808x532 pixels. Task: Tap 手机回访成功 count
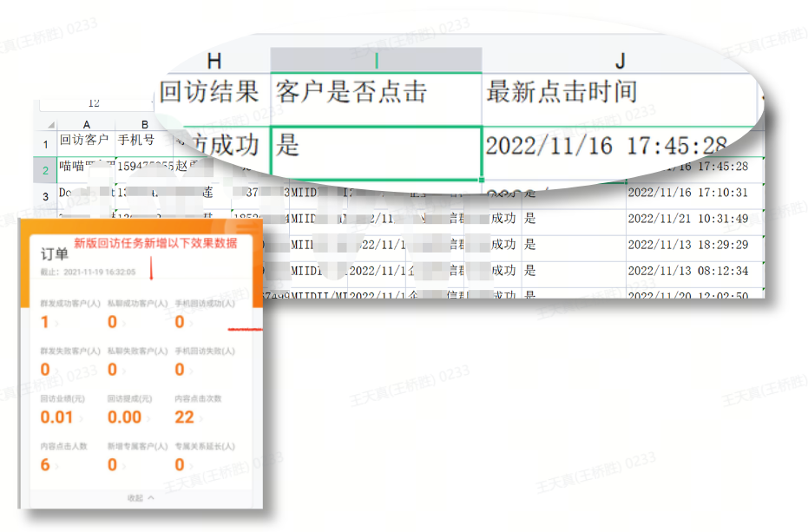(x=180, y=323)
